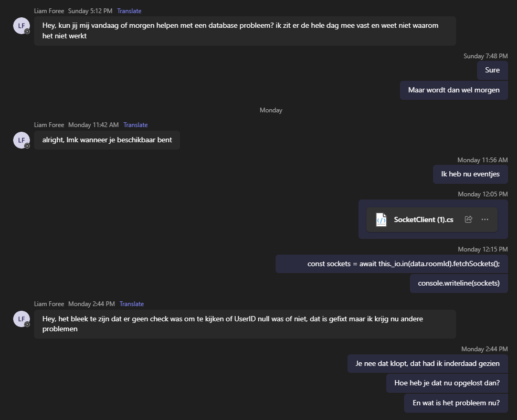Select 'Maar wordt dan wel morgen' message
Image resolution: width=517 pixels, height=420 pixels.
pos(453,90)
